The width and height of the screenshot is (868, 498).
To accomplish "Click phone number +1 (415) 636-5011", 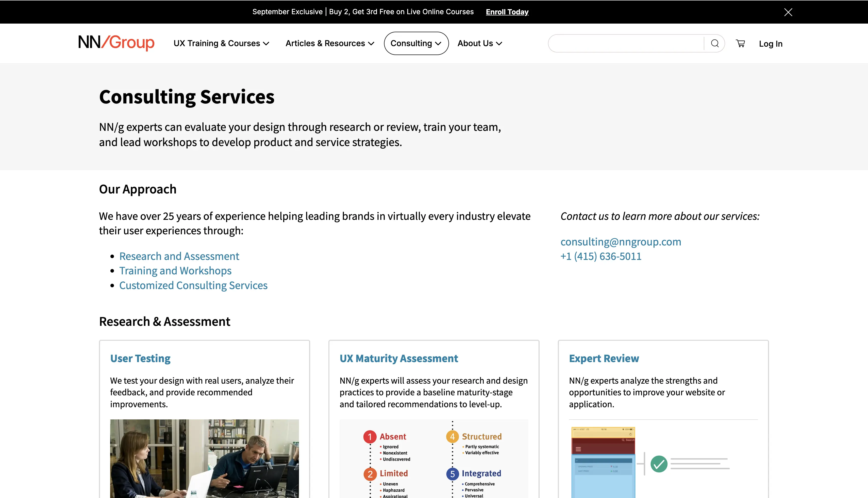I will coord(601,256).
